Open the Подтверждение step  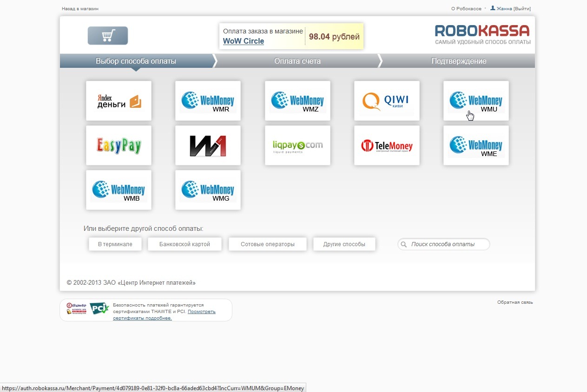[459, 61]
